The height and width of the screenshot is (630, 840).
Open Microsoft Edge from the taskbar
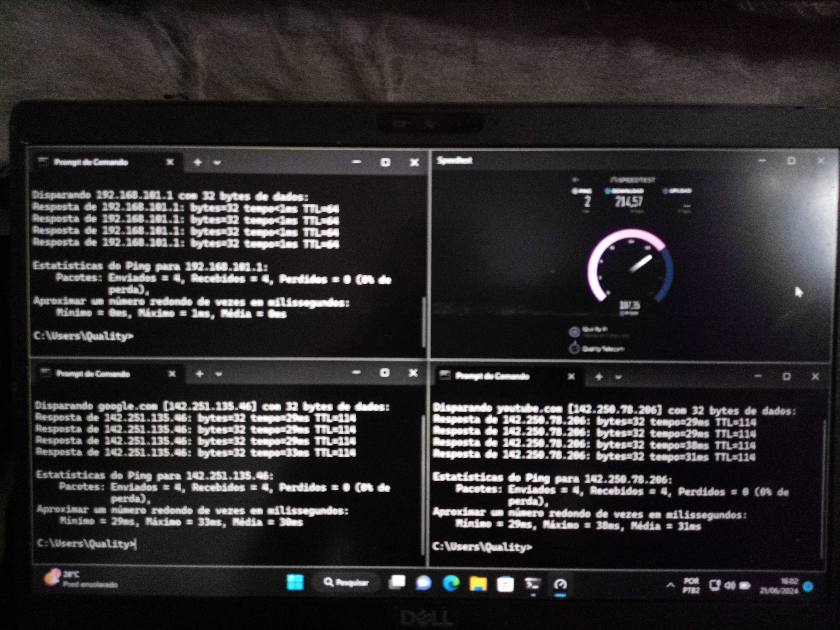[x=451, y=583]
